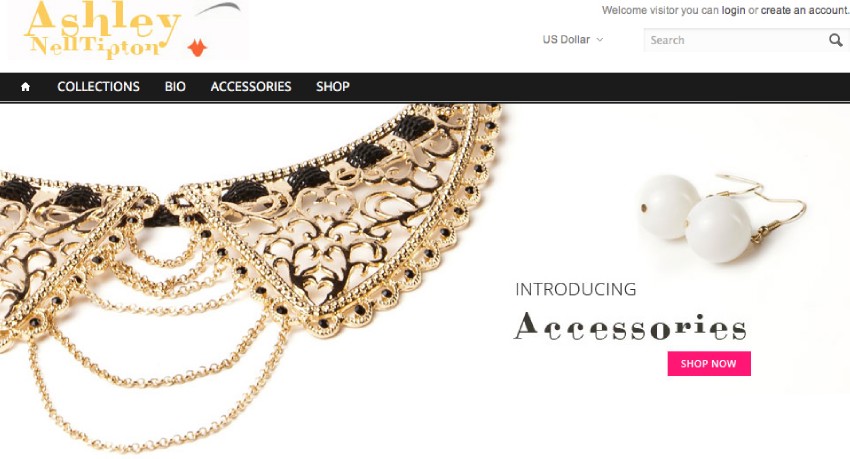Image resolution: width=850 pixels, height=459 pixels.
Task: Click the eyebrow swoosh above the logo
Action: tap(218, 9)
